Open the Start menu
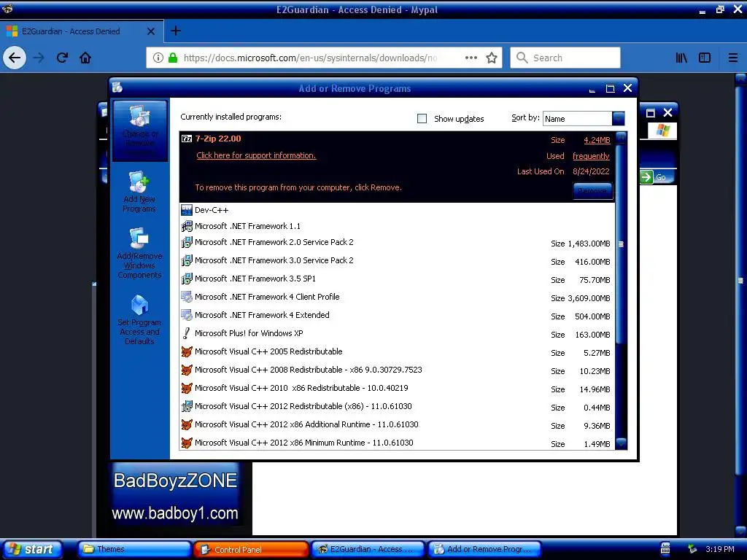The height and width of the screenshot is (560, 747). point(31,549)
